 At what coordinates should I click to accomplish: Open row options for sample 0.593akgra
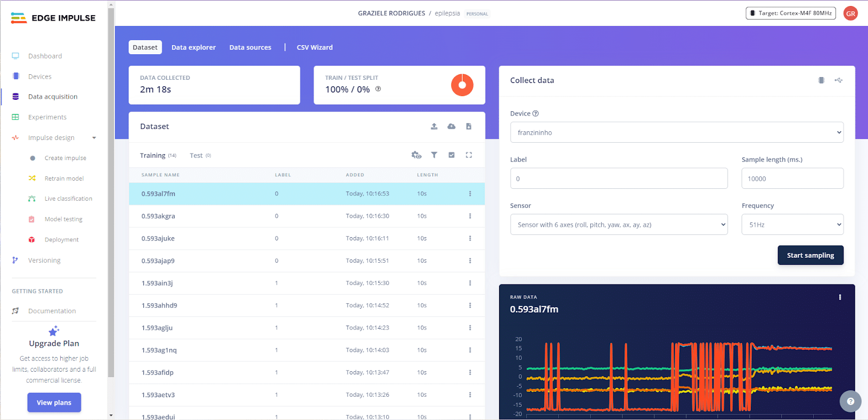point(470,216)
